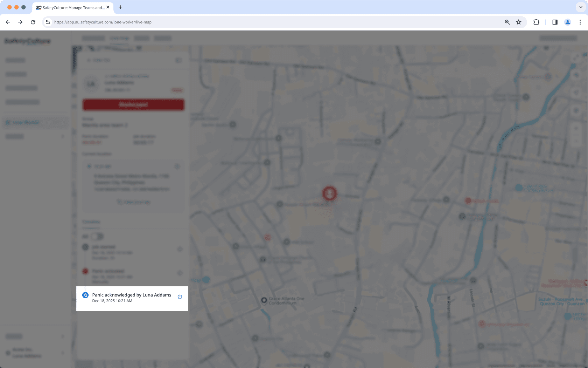
Task: Toggle the bookmark star in the address bar
Action: [x=518, y=22]
